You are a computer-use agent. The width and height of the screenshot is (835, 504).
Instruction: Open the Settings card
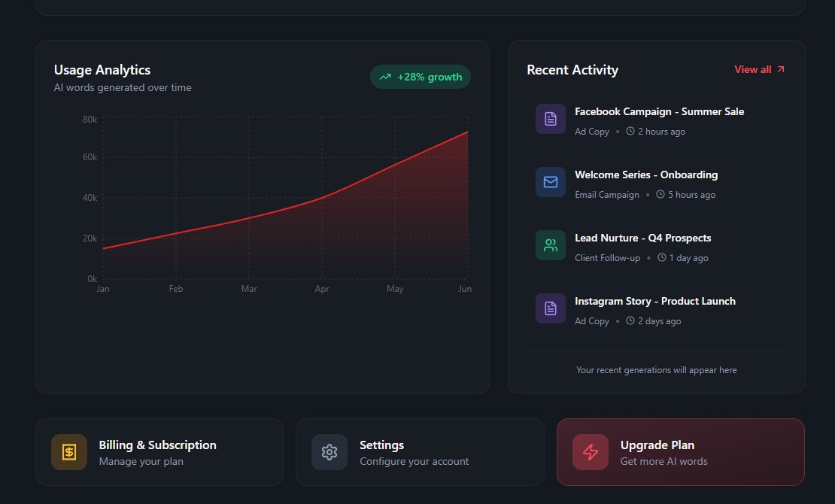click(421, 452)
